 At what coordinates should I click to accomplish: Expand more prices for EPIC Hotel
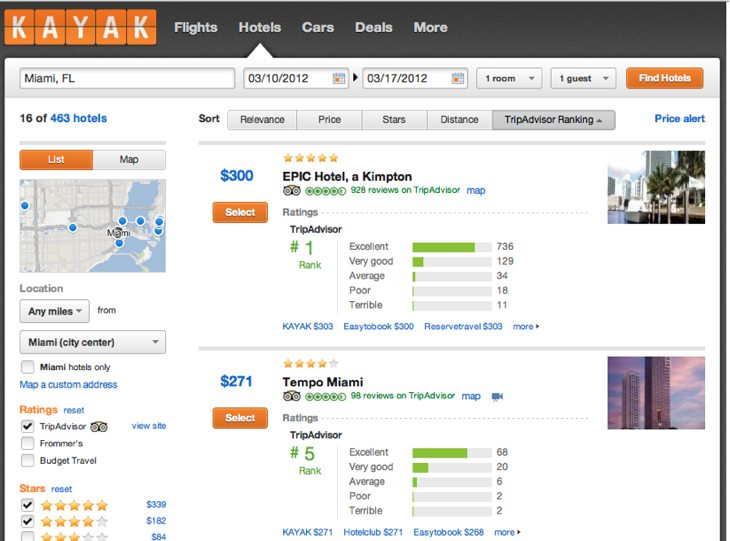pyautogui.click(x=526, y=326)
